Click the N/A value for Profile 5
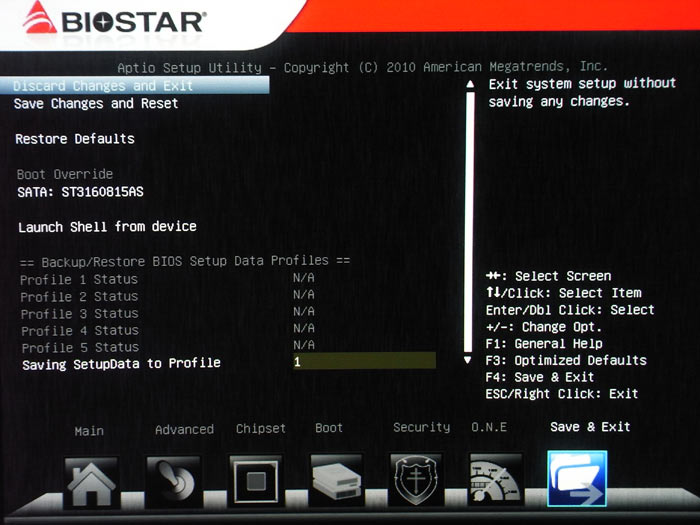700x525 pixels. (x=304, y=345)
